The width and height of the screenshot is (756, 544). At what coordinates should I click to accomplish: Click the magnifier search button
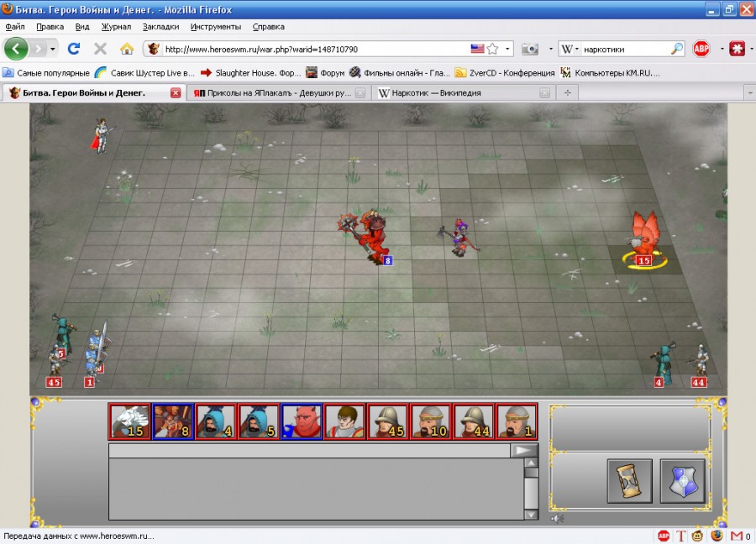pyautogui.click(x=677, y=49)
